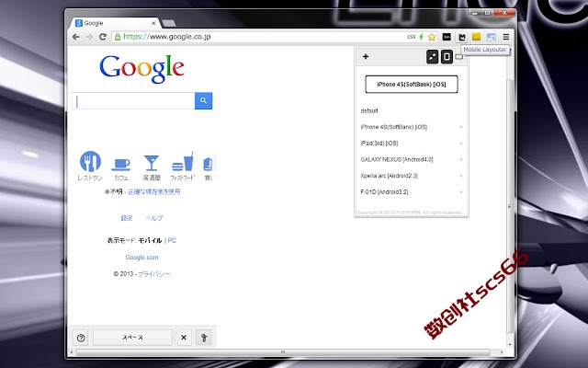
Task: Close the Google tab
Action: pyautogui.click(x=153, y=23)
